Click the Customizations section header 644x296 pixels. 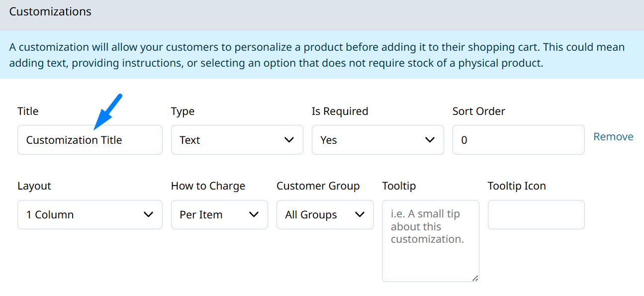[50, 11]
